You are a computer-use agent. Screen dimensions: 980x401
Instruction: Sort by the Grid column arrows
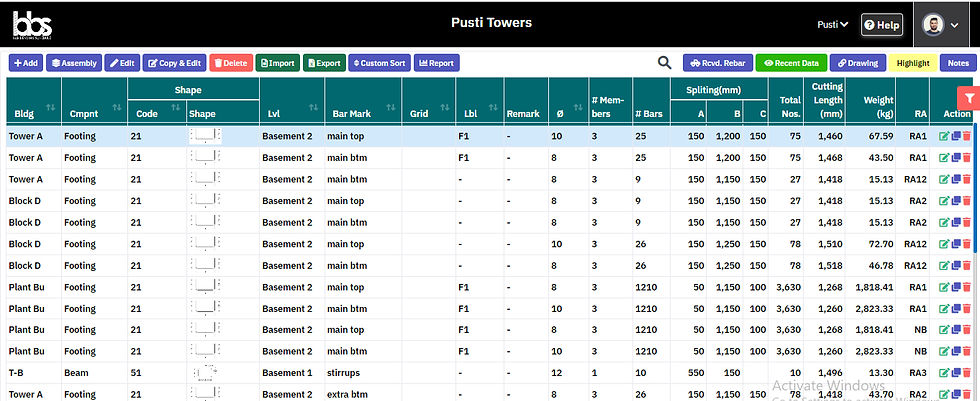445,107
